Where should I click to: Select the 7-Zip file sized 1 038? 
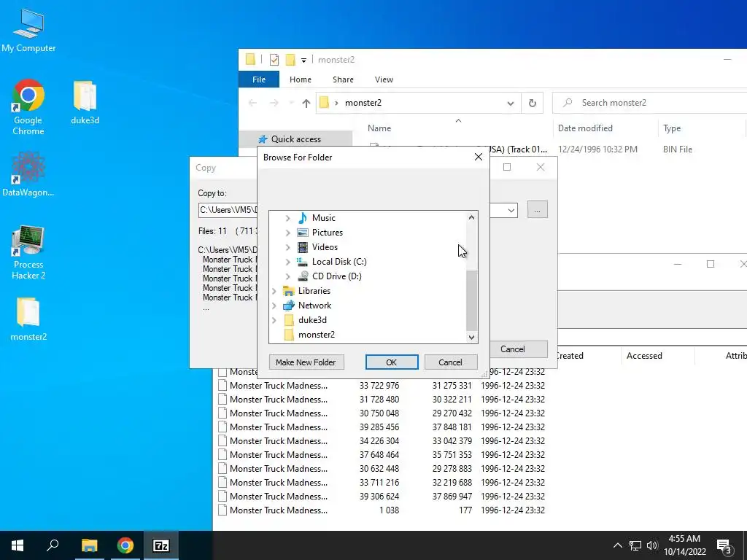pos(381,510)
